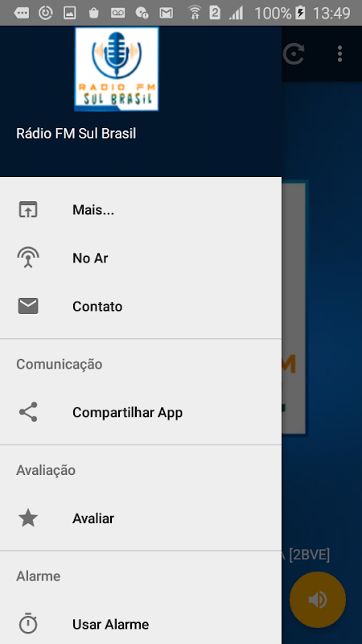Select the No Ar antenna icon

click(x=28, y=258)
